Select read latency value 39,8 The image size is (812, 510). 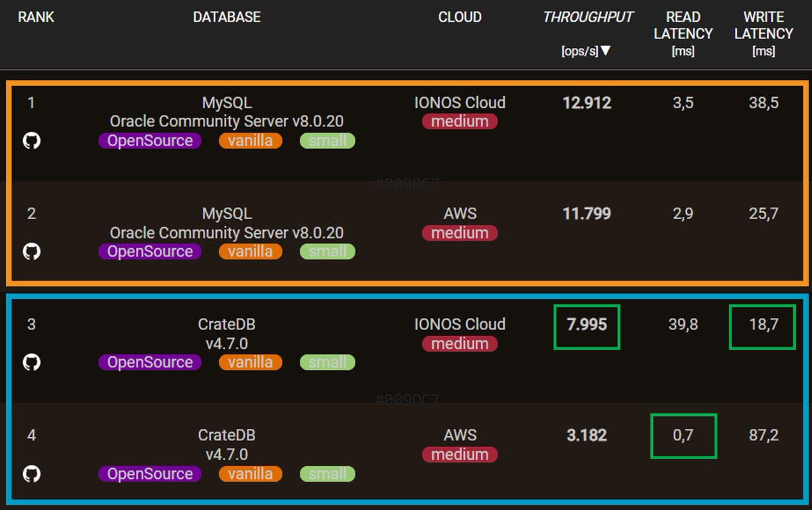coord(683,325)
